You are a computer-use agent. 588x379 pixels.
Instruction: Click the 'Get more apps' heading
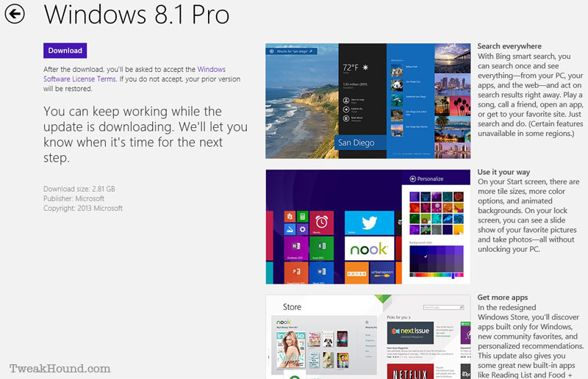[503, 297]
